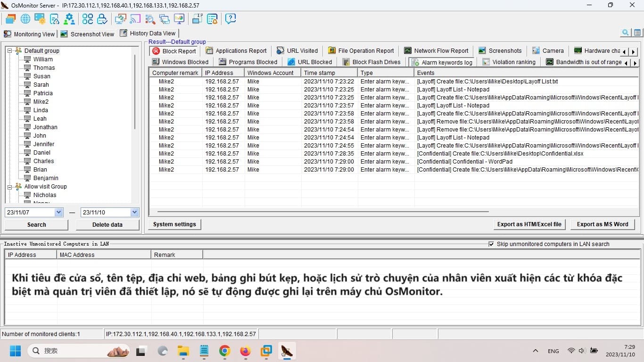
Task: Open the Block Flash Drives sub-tab
Action: tap(372, 62)
